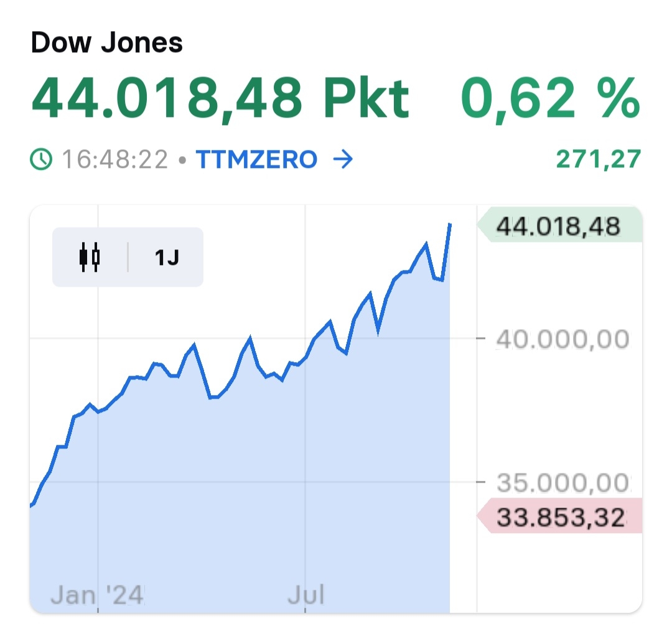Viewport: 672px width, 624px height.
Task: Click the red 33.853,32 price tag
Action: (x=559, y=517)
